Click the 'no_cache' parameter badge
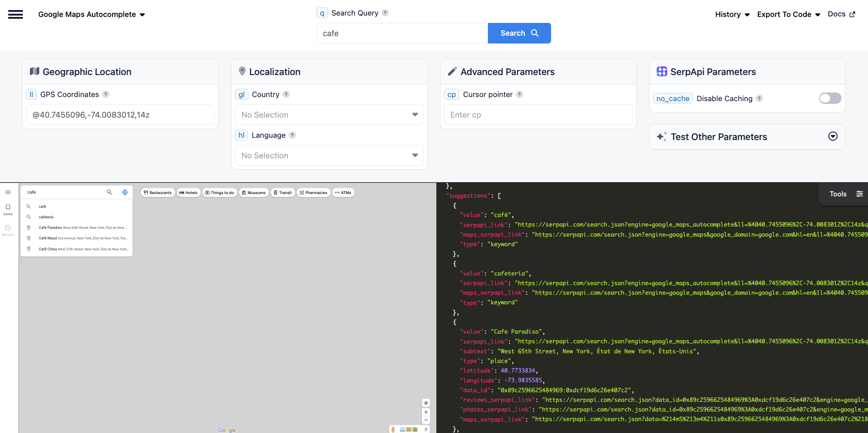The image size is (868, 433). [x=673, y=98]
